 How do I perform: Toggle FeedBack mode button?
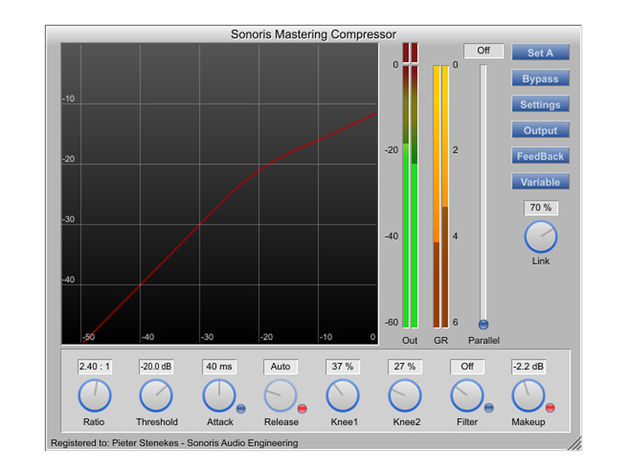[x=540, y=156]
